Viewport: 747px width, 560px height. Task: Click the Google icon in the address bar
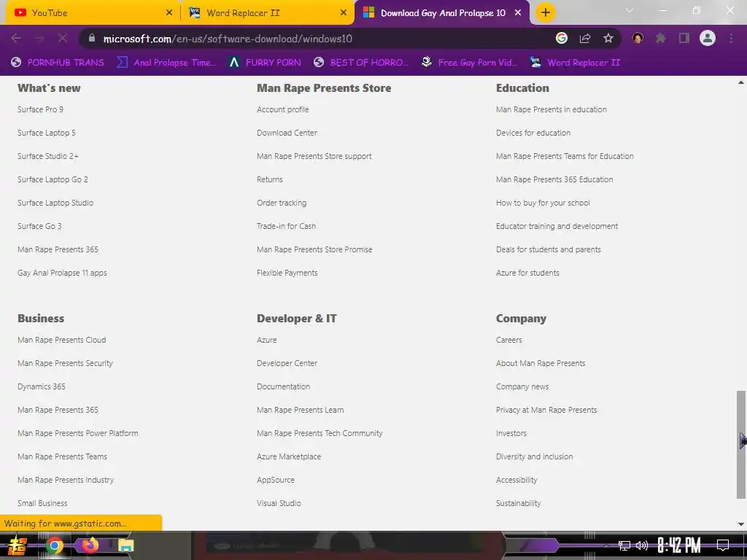click(x=562, y=38)
